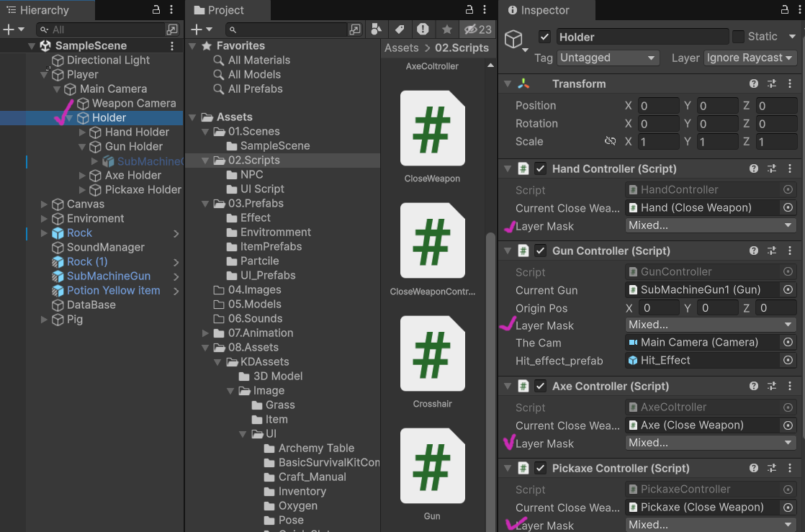Select All Prefabs favorite search
Viewport: 805px width, 532px height.
[x=255, y=89]
